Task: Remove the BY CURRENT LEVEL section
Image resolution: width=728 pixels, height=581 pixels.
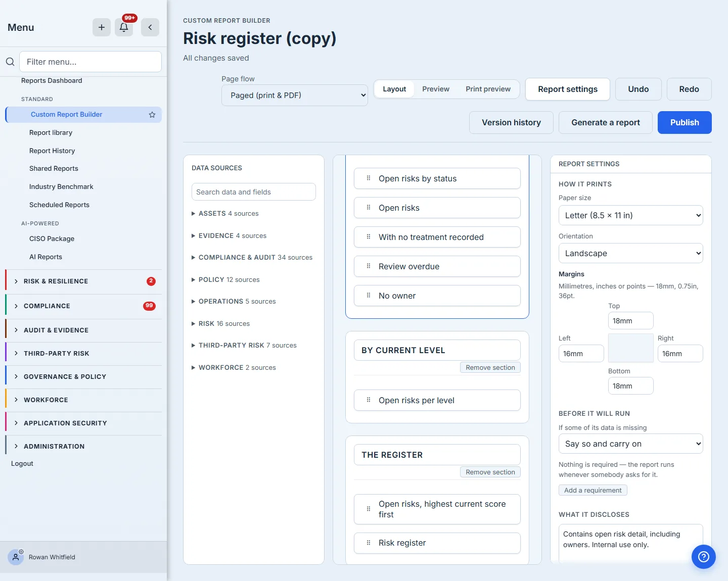Action: (490, 368)
